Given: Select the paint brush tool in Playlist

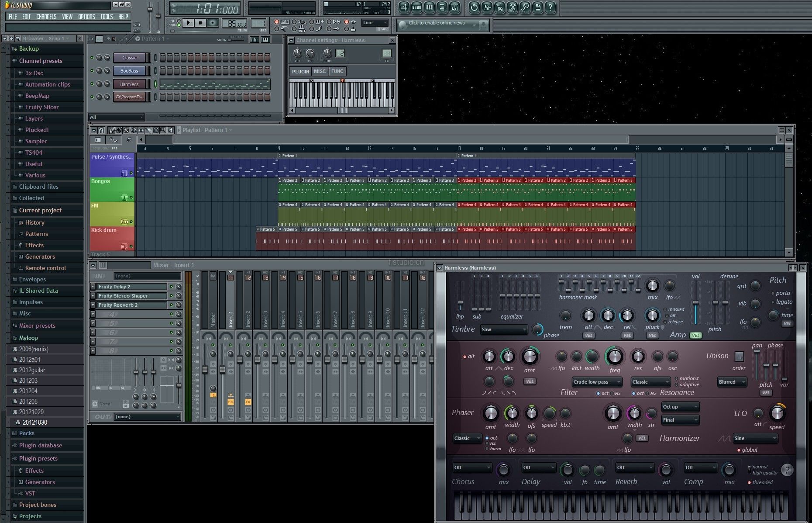Looking at the screenshot, I should [x=118, y=130].
